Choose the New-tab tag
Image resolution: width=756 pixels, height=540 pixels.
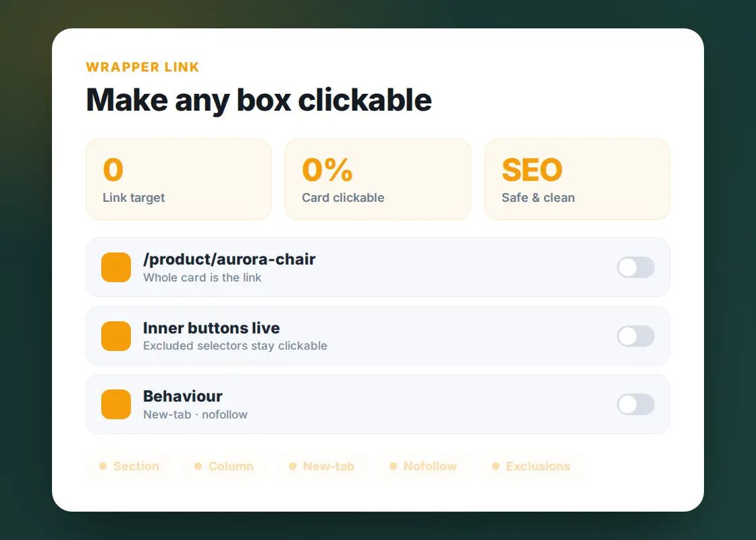321,466
